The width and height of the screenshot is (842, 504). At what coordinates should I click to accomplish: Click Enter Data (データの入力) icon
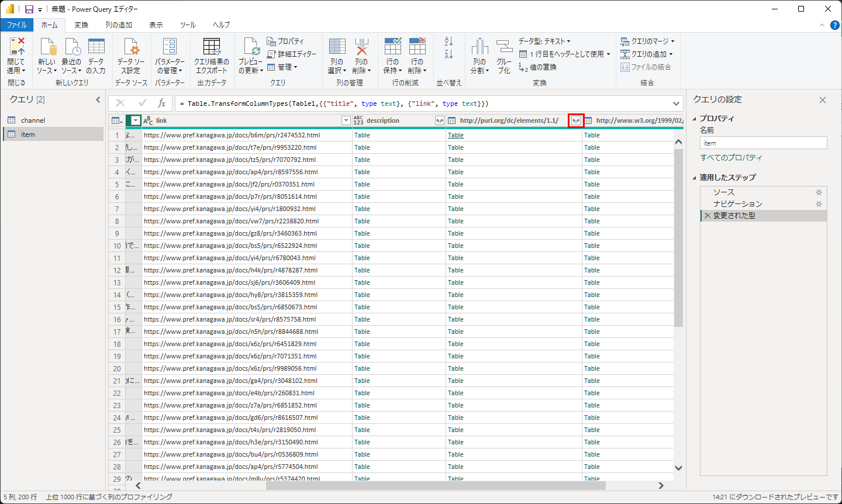coord(96,47)
